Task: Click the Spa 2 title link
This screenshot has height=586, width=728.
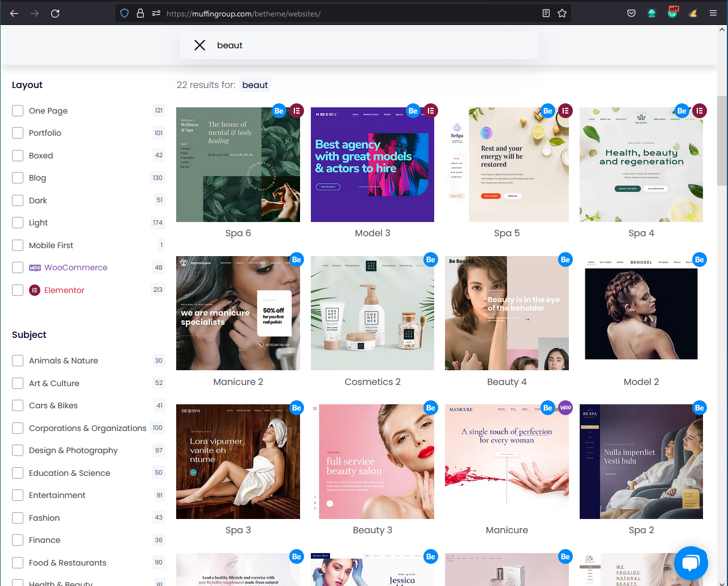Action: 641,530
